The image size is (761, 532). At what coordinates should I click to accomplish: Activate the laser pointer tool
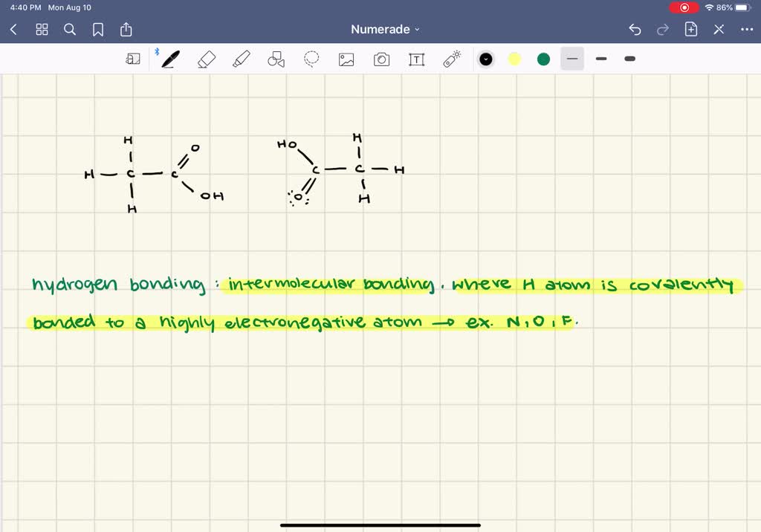click(x=452, y=59)
